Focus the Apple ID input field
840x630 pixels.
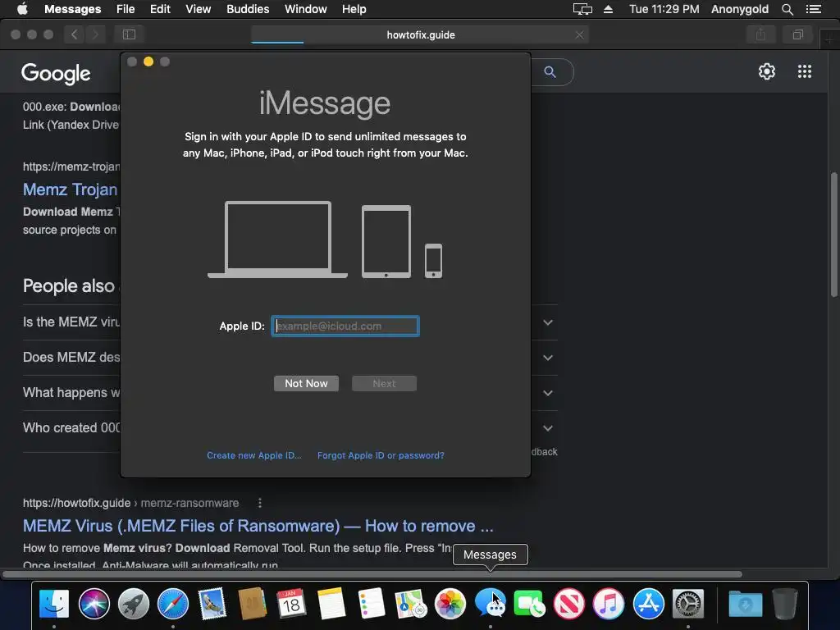pos(345,326)
